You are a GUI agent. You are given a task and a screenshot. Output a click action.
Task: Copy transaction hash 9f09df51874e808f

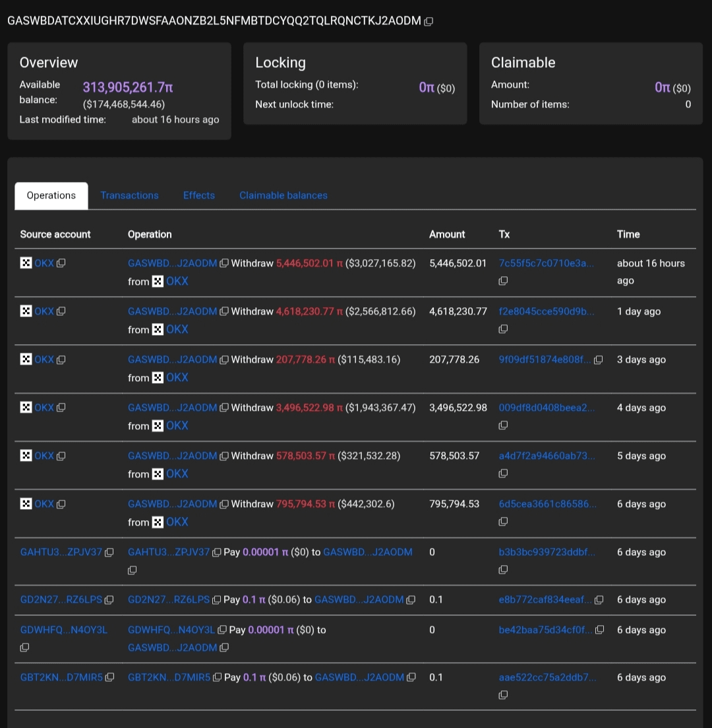pos(599,360)
